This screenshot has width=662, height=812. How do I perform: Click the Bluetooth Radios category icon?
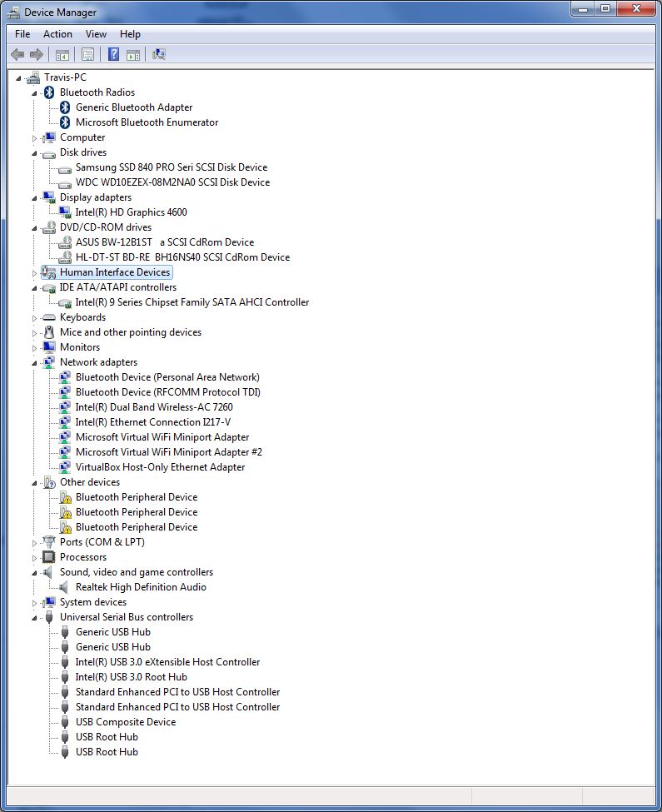click(49, 92)
